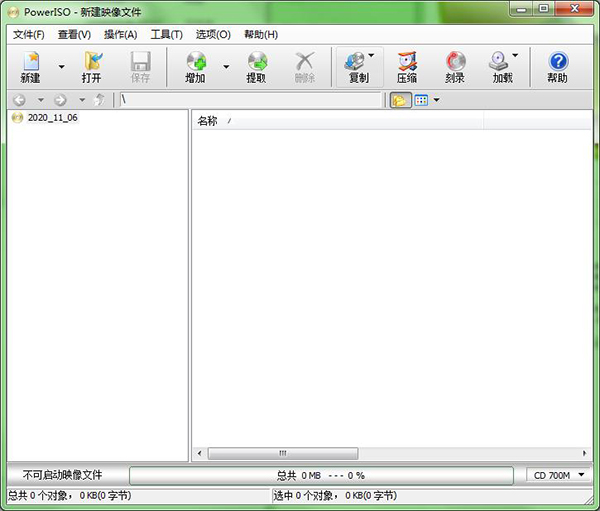The image size is (600, 511).
Task: Open the 工具(T) menu
Action: (166, 35)
